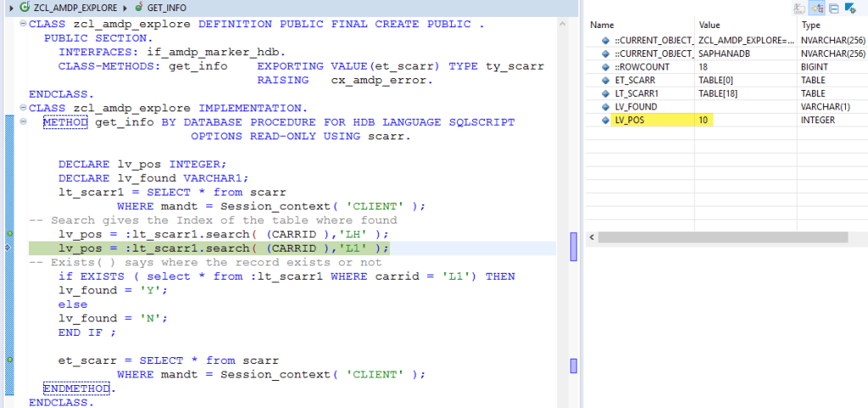Click the lower overview ruler marker near et_scarr

point(573,365)
